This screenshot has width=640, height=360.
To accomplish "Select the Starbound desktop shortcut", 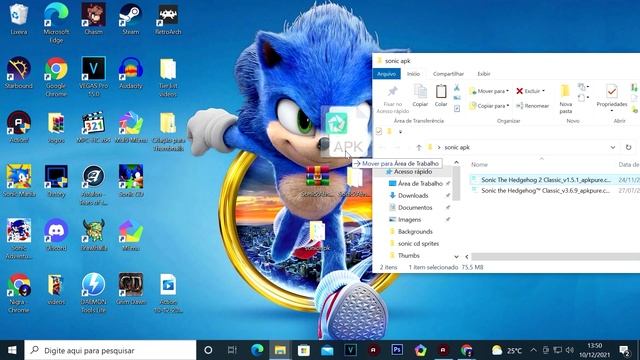I will point(18,73).
